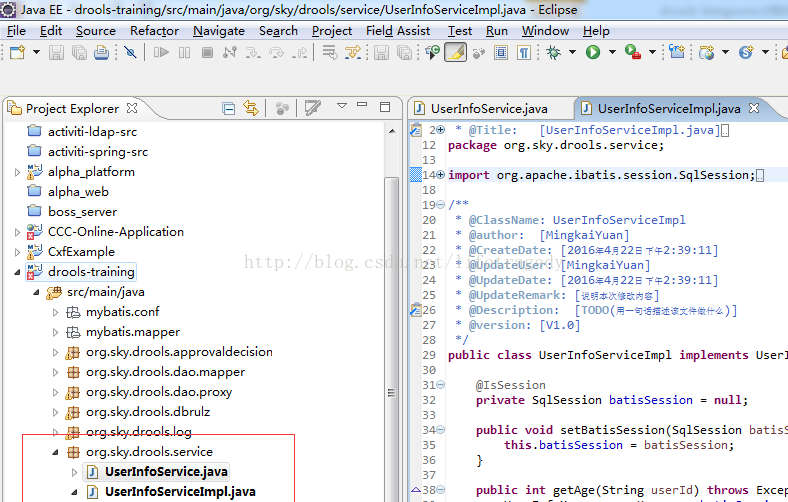The width and height of the screenshot is (788, 502).
Task: Click the Step Return icon
Action: (x=300, y=52)
